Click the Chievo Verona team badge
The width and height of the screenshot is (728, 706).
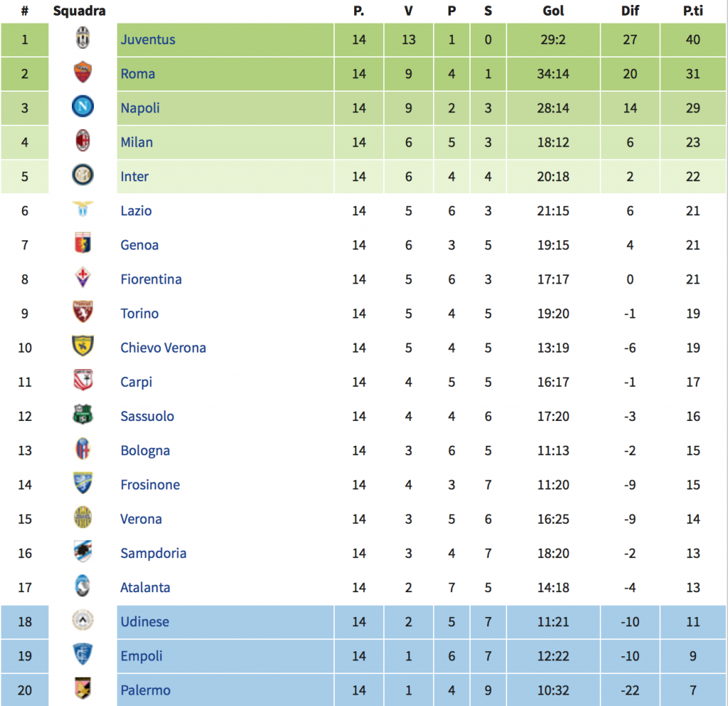[83, 348]
